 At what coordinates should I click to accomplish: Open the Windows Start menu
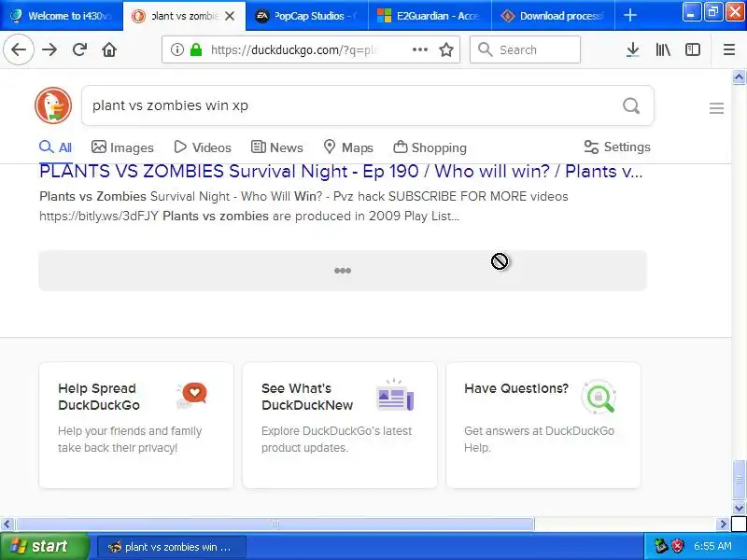click(44, 546)
